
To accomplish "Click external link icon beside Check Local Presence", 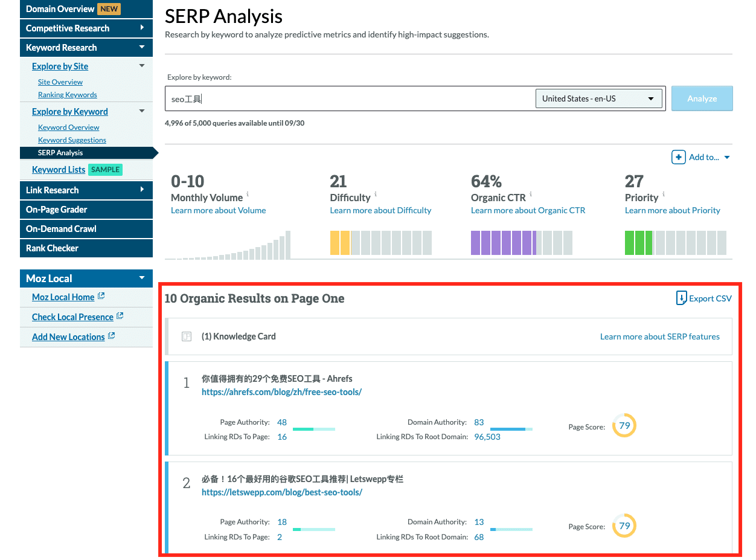I will (120, 316).
